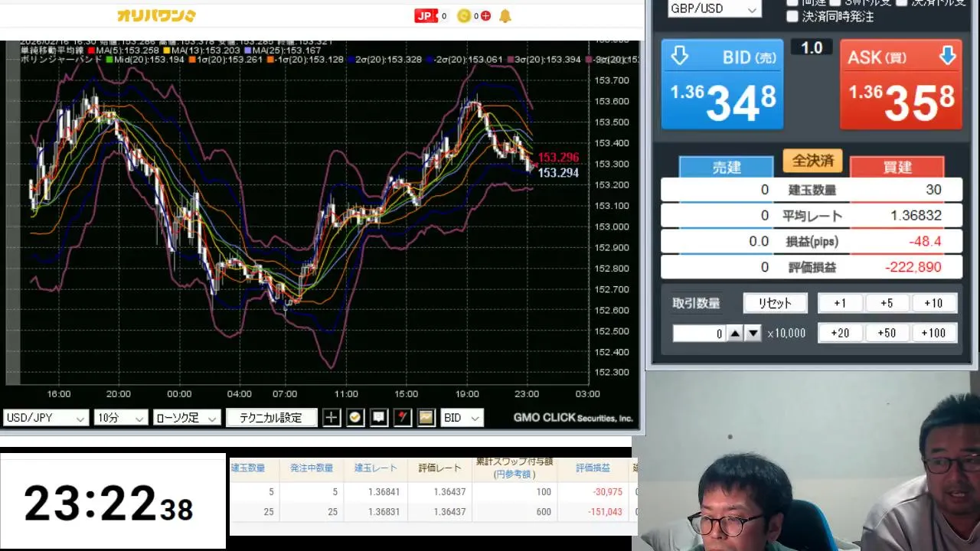The image size is (980, 551).
Task: Click the loss cell -30,975 in positions table
Action: click(x=607, y=492)
